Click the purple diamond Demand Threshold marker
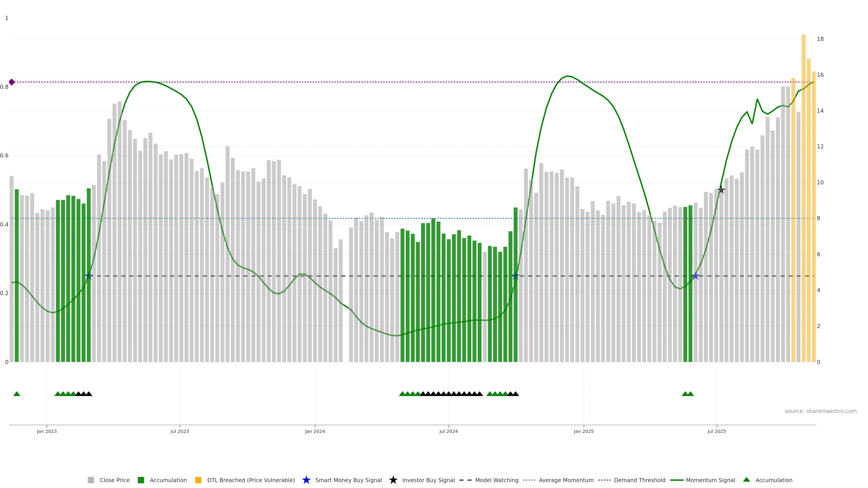The width and height of the screenshot is (868, 488). coord(12,82)
